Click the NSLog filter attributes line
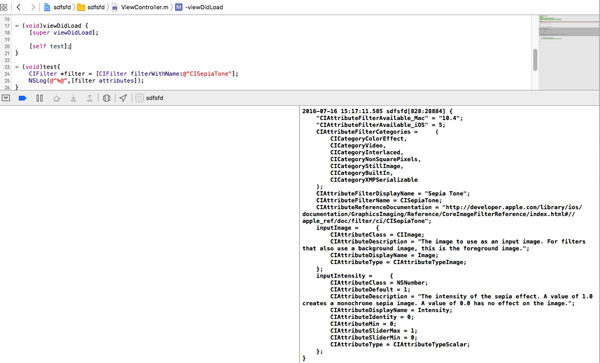The width and height of the screenshot is (600, 363). (x=86, y=81)
